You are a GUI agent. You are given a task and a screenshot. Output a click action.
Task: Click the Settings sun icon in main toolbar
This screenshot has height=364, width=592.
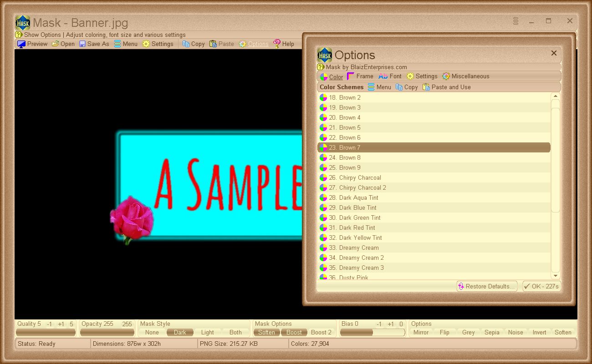pos(146,44)
